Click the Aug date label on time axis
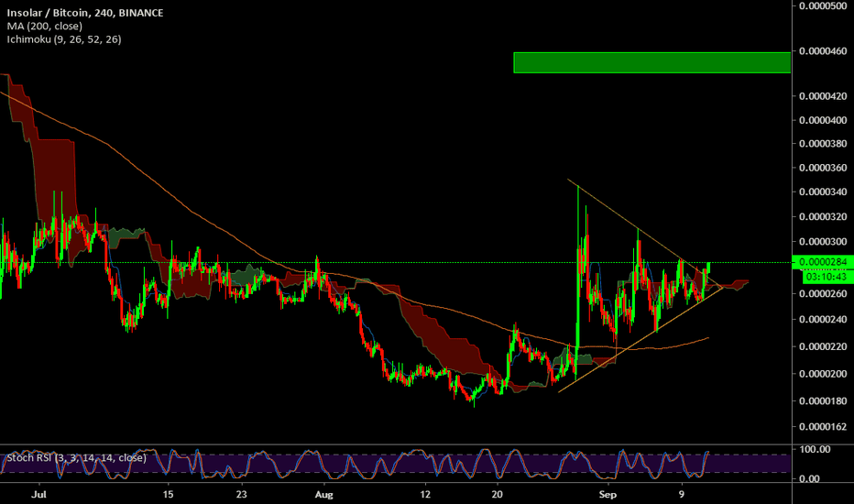 [323, 495]
